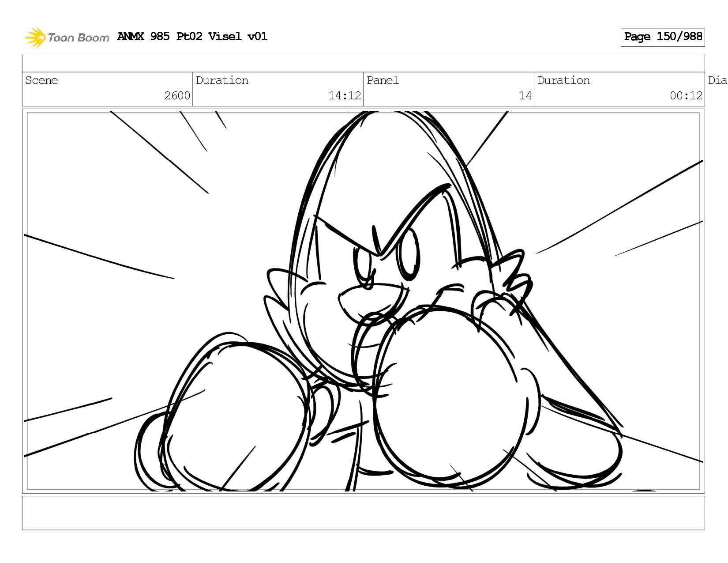Image resolution: width=728 pixels, height=563 pixels.
Task: Click the 'Scene' label
Action: pyautogui.click(x=41, y=80)
